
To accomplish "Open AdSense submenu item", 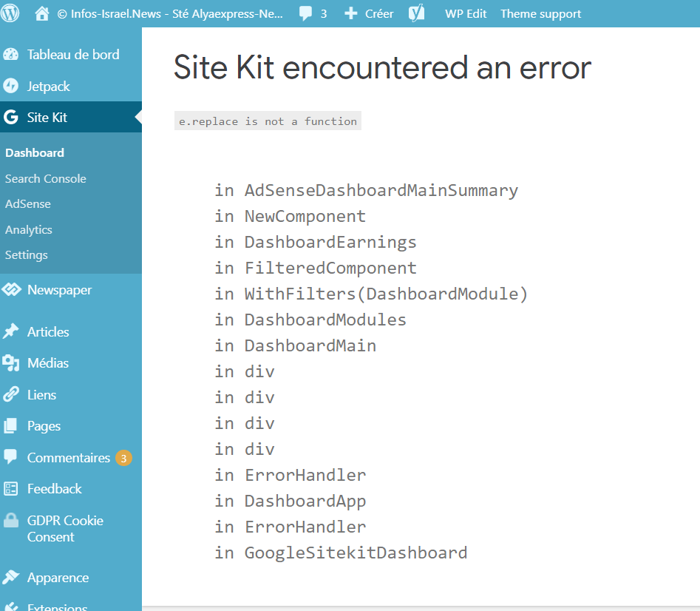I will (27, 204).
